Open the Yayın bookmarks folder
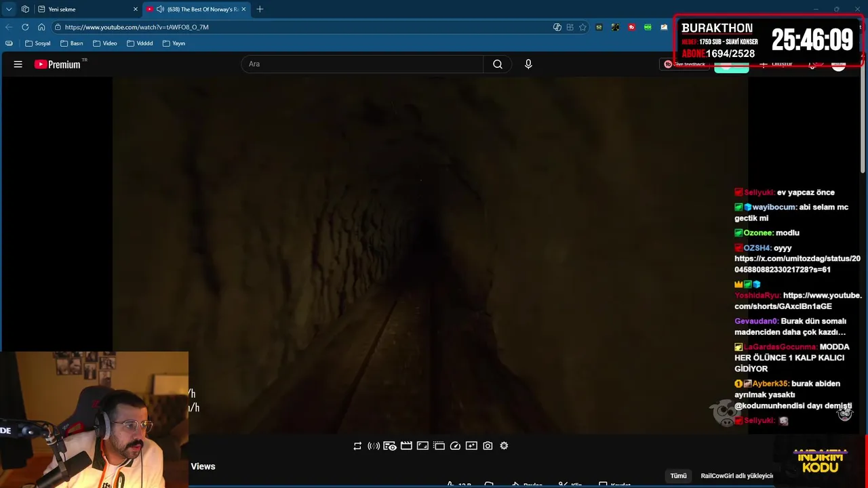This screenshot has width=868, height=488. [x=174, y=43]
